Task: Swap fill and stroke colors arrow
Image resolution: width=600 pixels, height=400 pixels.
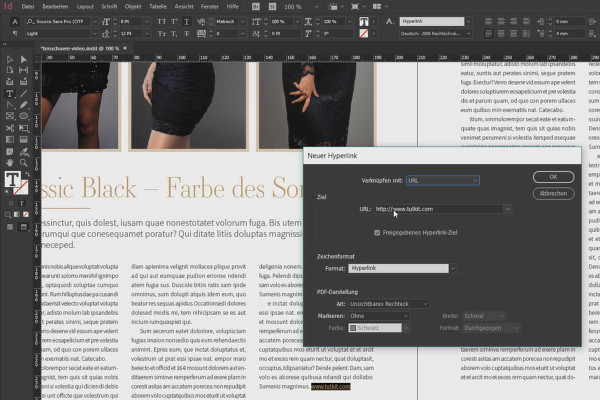Action: tap(28, 175)
